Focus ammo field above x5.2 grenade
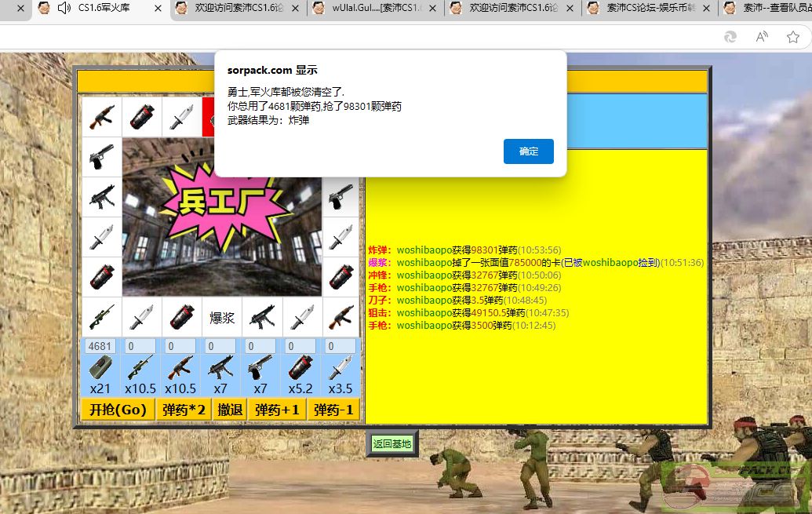Image resolution: width=812 pixels, height=514 pixels. click(300, 346)
